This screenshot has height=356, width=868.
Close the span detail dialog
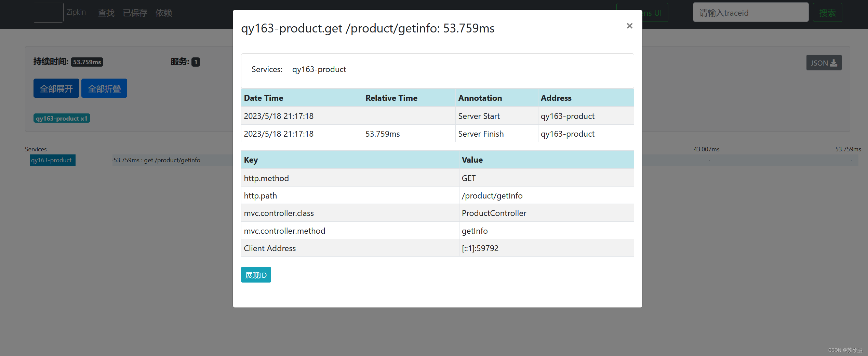click(x=629, y=26)
